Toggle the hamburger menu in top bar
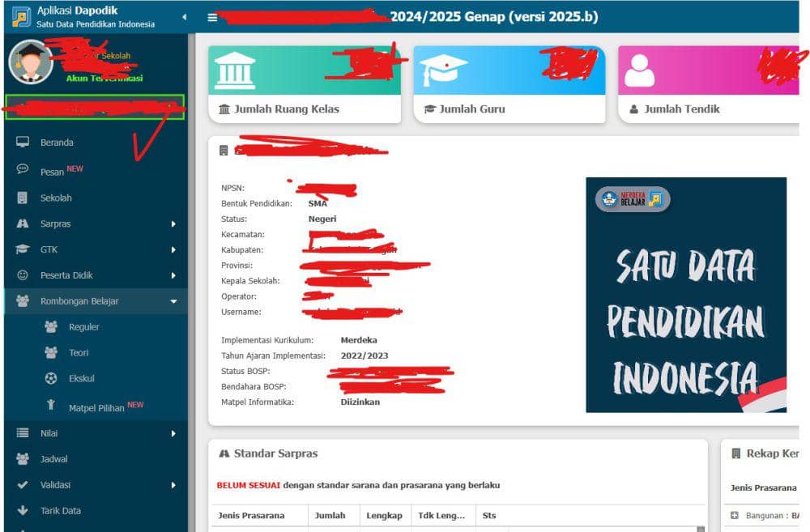810x532 pixels. [x=212, y=17]
